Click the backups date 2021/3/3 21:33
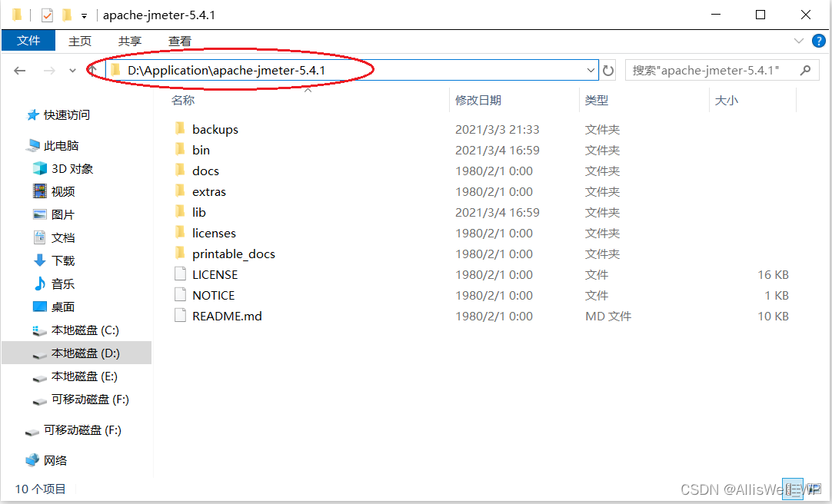This screenshot has height=504, width=832. [x=498, y=129]
